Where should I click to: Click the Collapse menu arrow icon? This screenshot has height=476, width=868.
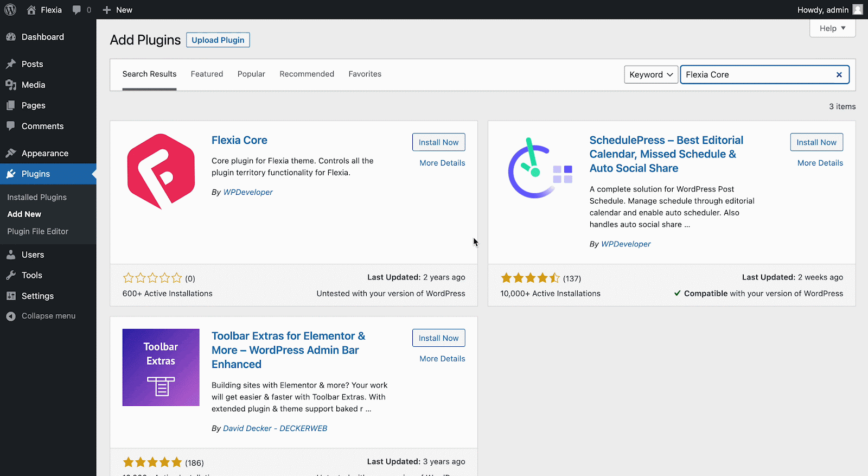click(x=11, y=316)
